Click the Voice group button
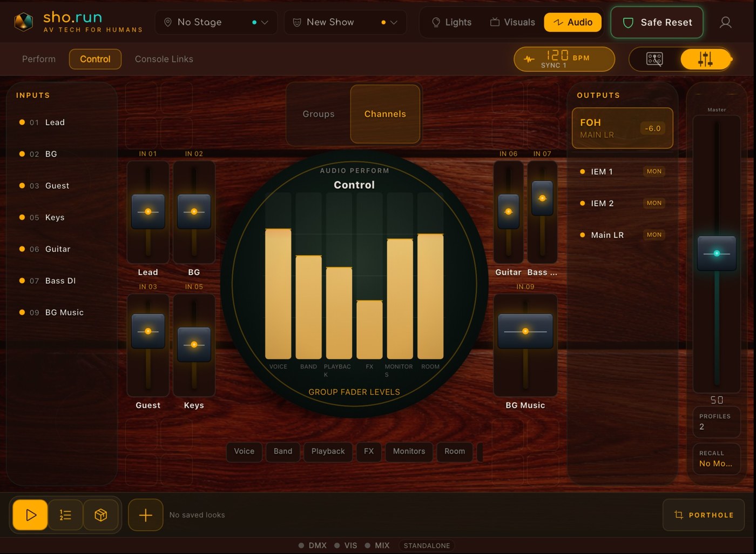 tap(244, 451)
